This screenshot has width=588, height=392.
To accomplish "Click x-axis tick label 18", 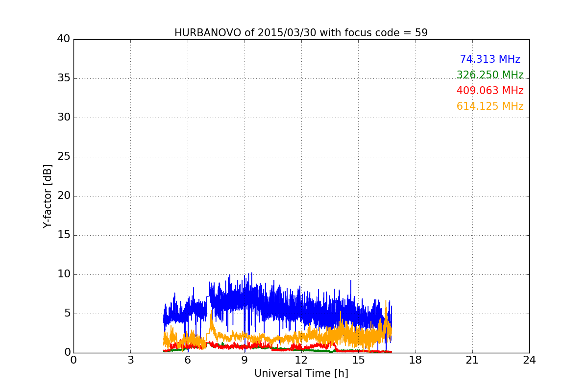I will tap(416, 360).
